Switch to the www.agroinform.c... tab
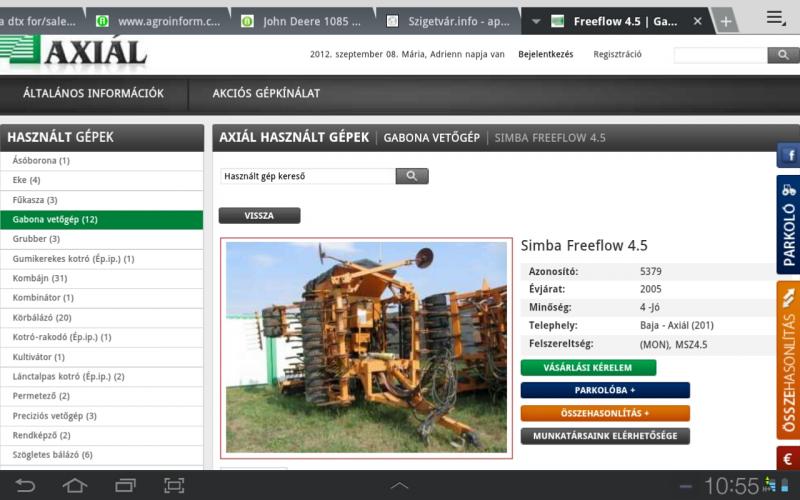The width and height of the screenshot is (800, 500). tap(158, 21)
